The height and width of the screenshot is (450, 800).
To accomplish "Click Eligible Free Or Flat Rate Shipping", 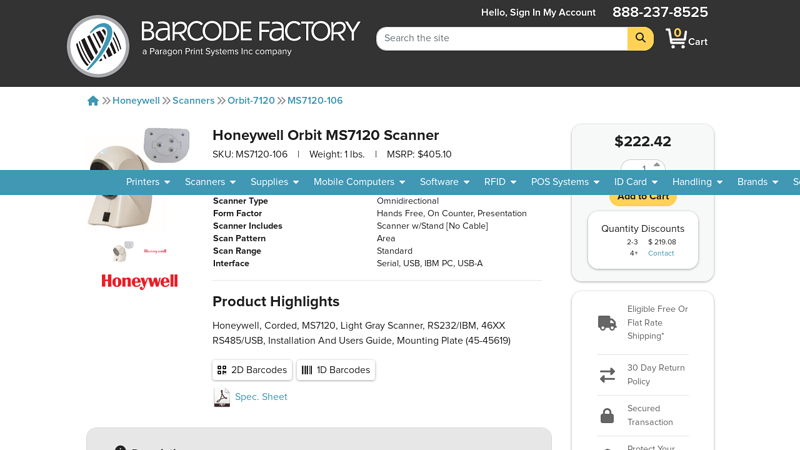I will point(657,322).
